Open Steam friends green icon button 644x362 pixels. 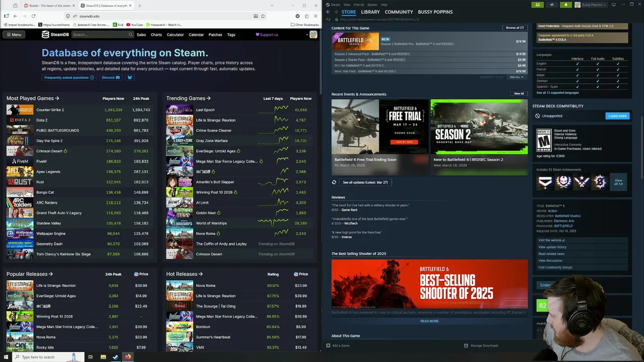pos(538,5)
